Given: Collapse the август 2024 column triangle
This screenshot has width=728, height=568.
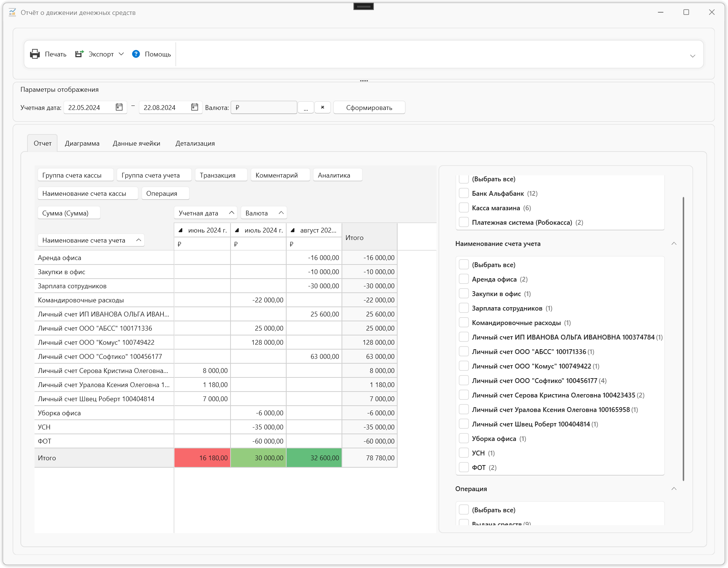Looking at the screenshot, I should click(x=293, y=230).
